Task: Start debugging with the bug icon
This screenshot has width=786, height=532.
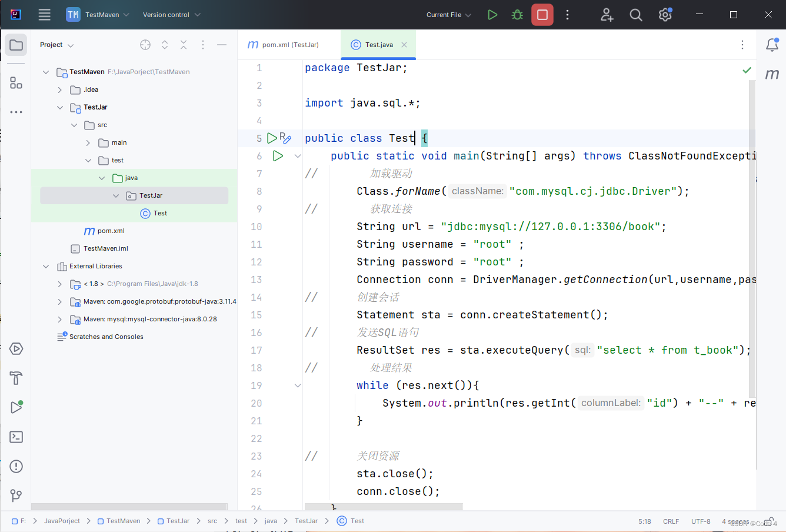Action: click(x=518, y=15)
